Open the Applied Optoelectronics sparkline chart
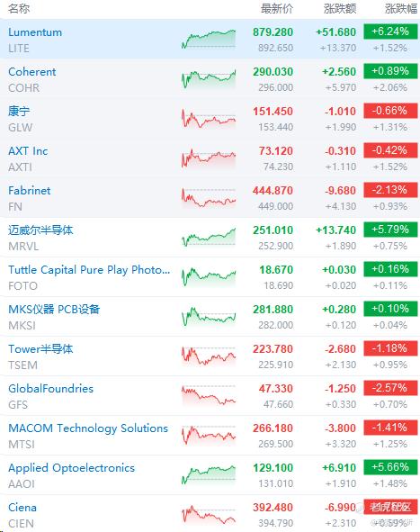Screen dimensions: 420x532 pyautogui.click(x=209, y=474)
